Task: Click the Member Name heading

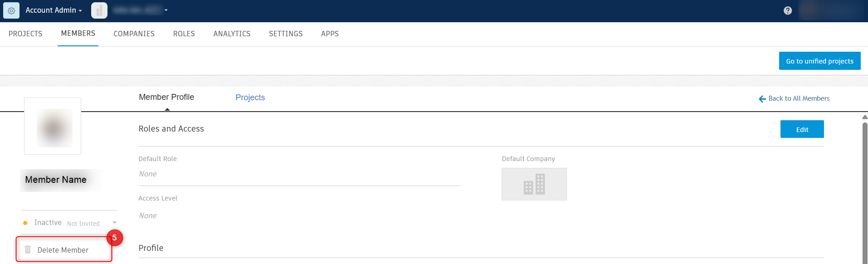Action: point(56,180)
